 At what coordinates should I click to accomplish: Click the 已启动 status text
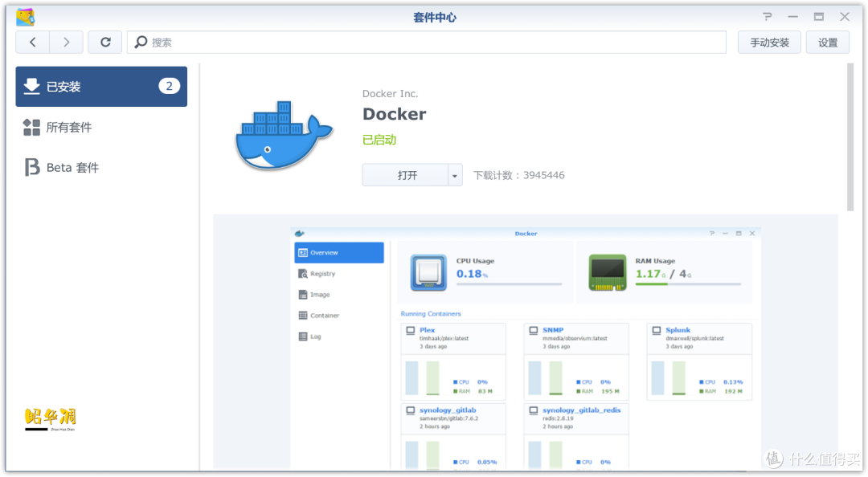coord(379,140)
